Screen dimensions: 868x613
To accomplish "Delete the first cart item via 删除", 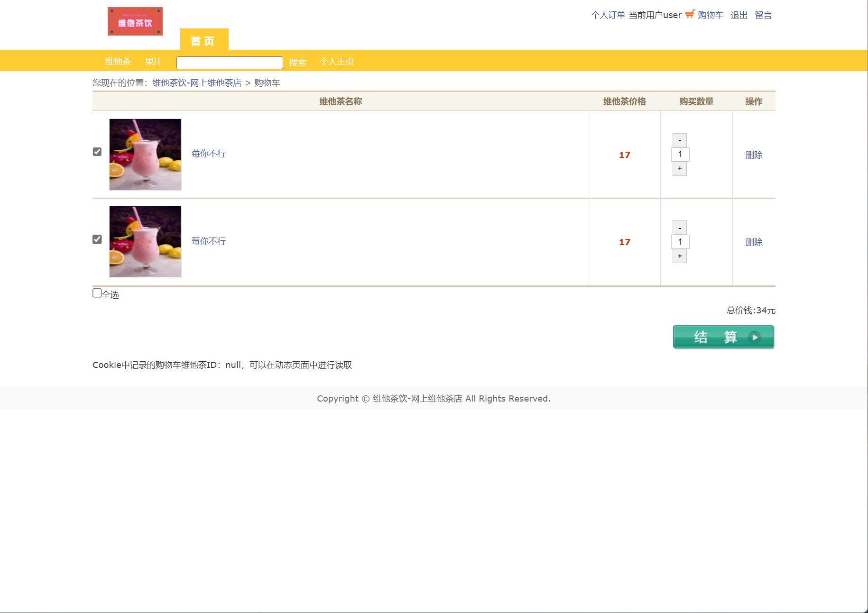I will tap(753, 154).
